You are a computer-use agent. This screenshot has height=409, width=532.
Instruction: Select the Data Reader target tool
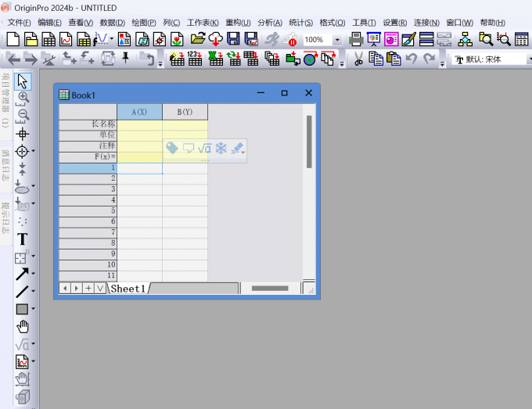click(x=23, y=151)
